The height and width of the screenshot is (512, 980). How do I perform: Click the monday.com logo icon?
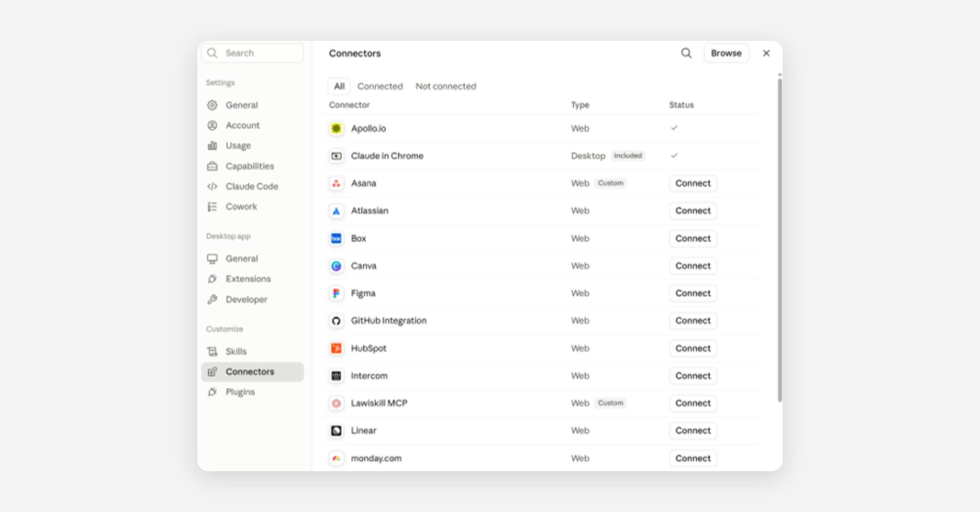pyautogui.click(x=336, y=458)
